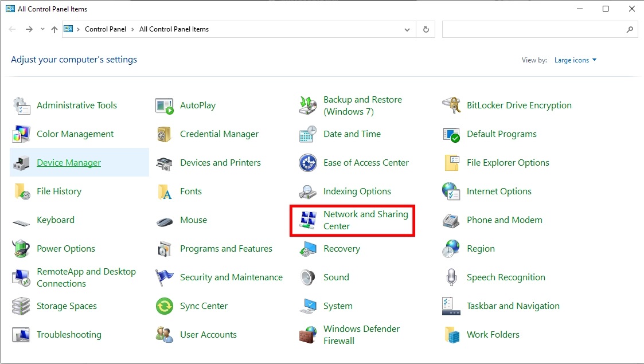Open the Network and Sharing Center icon

click(x=308, y=220)
